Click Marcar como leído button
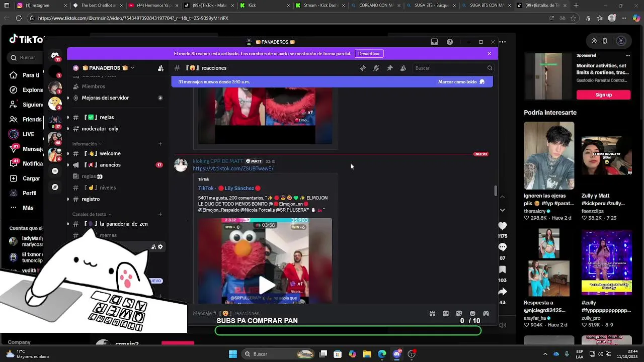644x362 pixels. [461, 81]
